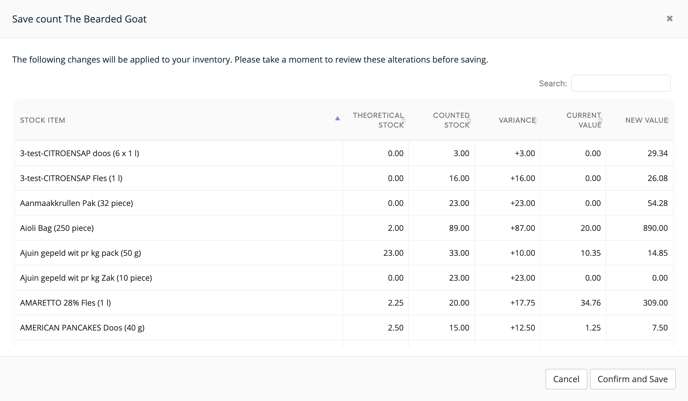Image resolution: width=688 pixels, height=401 pixels.
Task: Close the Save count dialog
Action: click(x=669, y=18)
